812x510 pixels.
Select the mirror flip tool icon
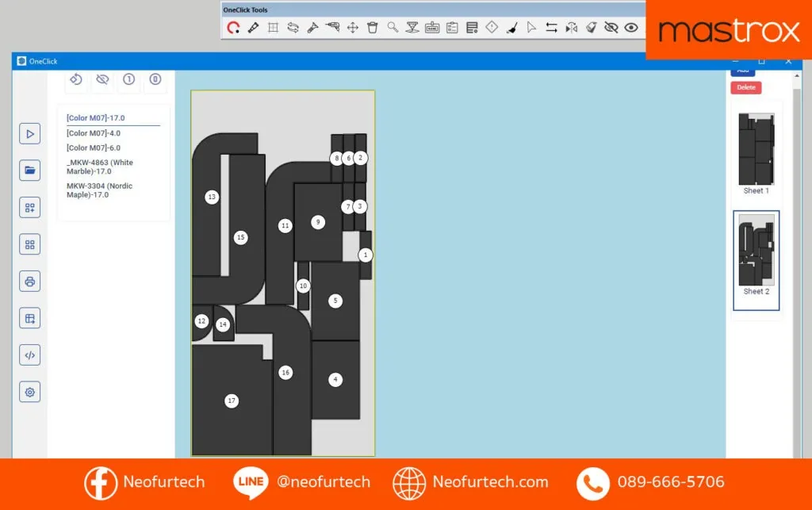click(x=571, y=28)
